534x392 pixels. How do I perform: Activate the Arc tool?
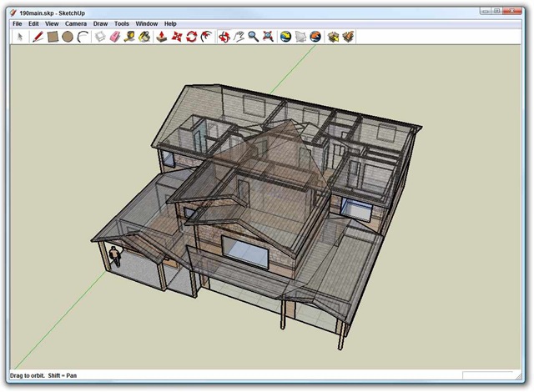click(82, 37)
